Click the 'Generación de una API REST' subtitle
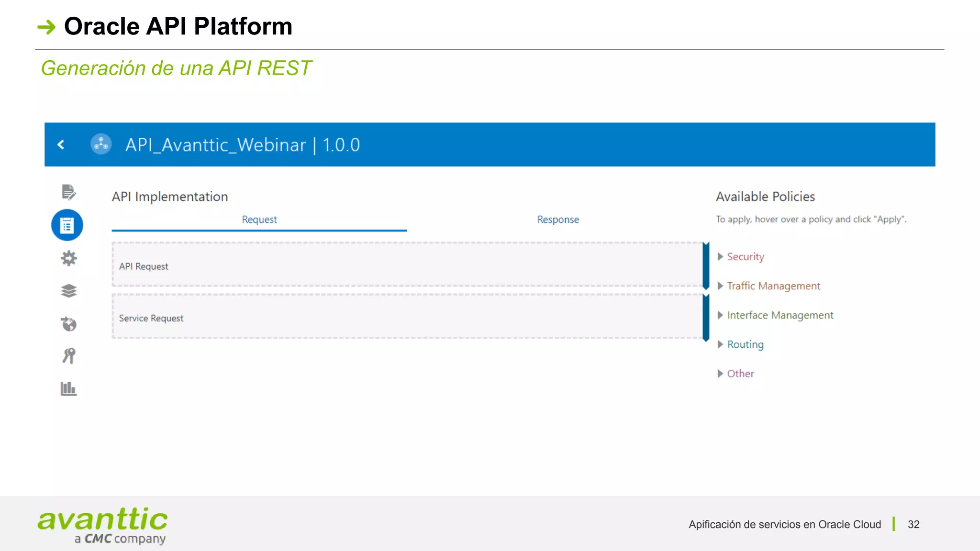This screenshot has height=551, width=980. pos(176,68)
